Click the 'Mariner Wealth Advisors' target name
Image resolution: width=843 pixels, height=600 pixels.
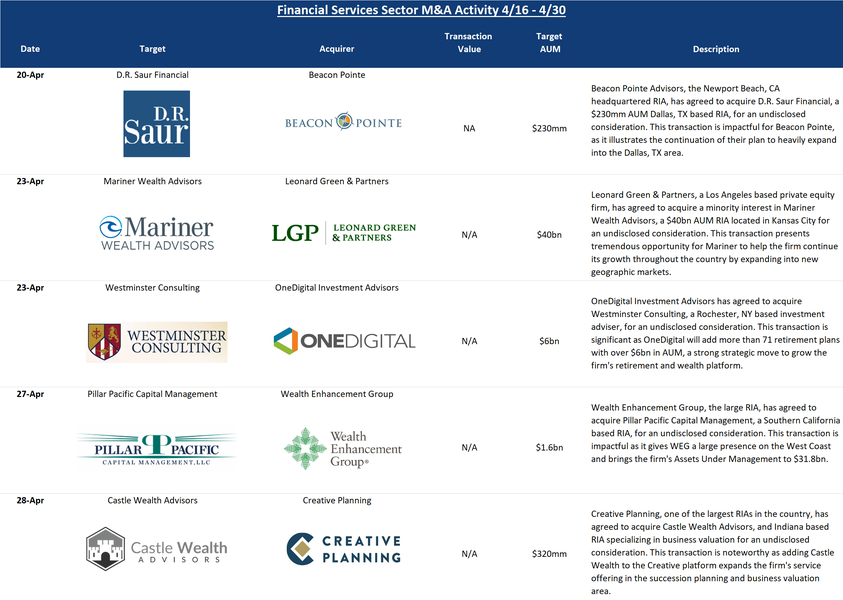[152, 181]
